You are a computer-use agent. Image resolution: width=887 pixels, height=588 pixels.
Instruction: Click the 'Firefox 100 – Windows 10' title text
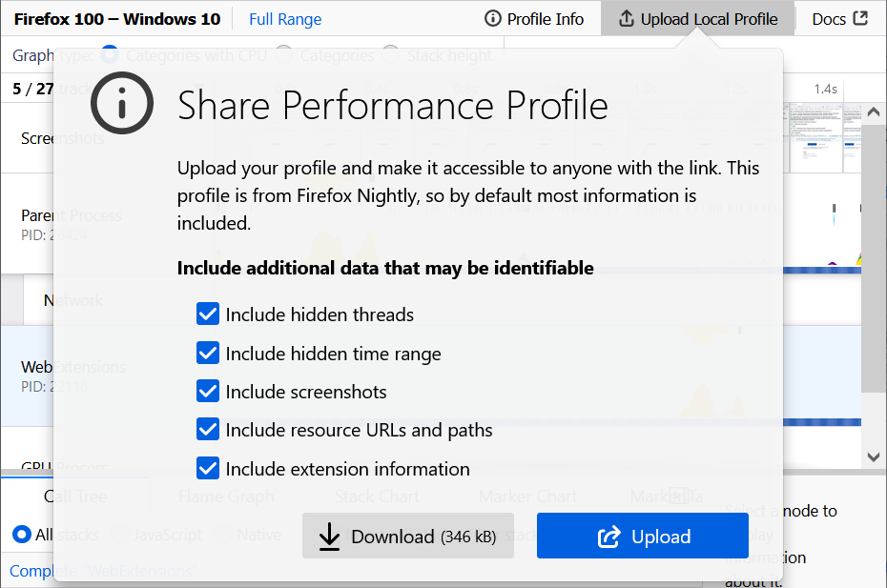pyautogui.click(x=117, y=19)
